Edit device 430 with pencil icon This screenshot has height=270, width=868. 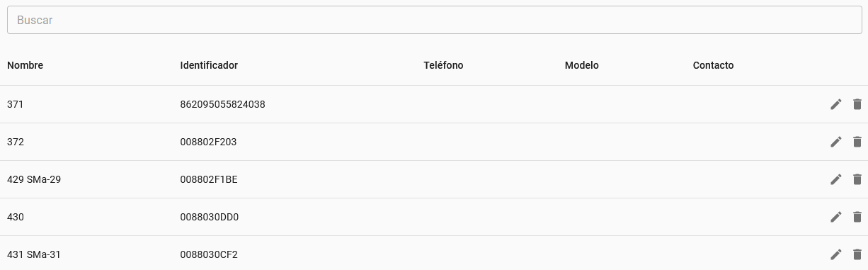(836, 217)
